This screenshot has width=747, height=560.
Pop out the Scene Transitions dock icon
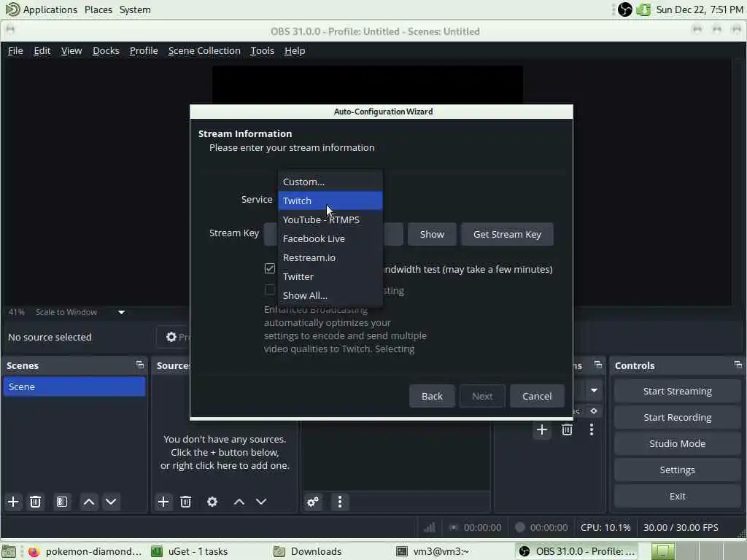[x=598, y=365]
